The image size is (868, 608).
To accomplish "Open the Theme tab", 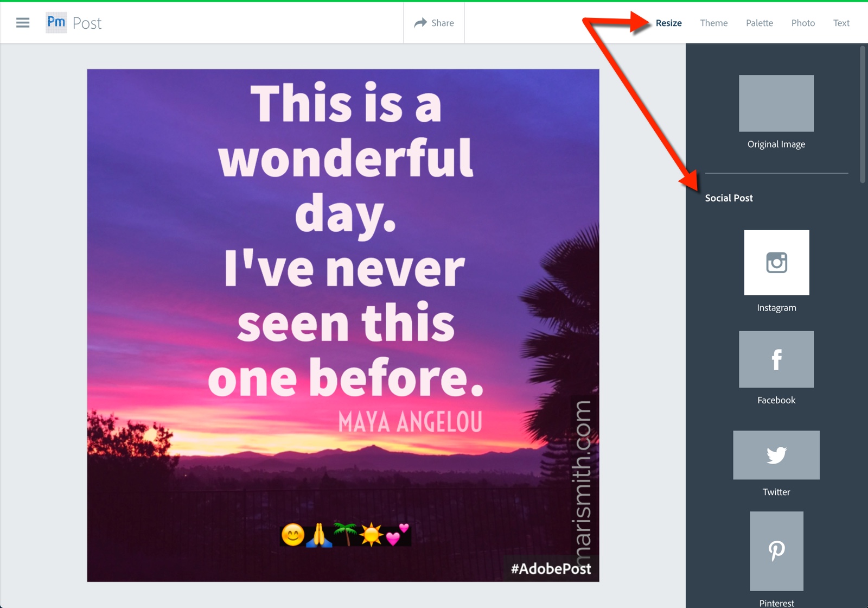I will 714,23.
